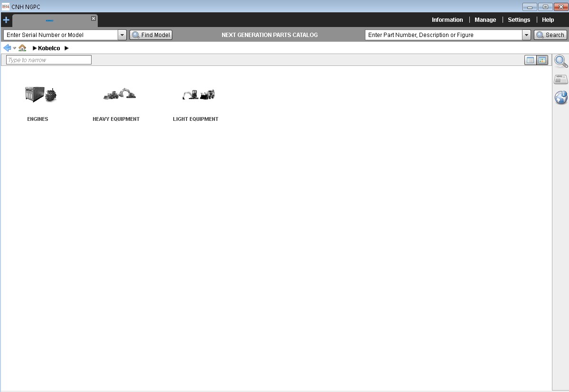Image resolution: width=569 pixels, height=392 pixels.
Task: Expand the serial number or model dropdown
Action: [122, 35]
